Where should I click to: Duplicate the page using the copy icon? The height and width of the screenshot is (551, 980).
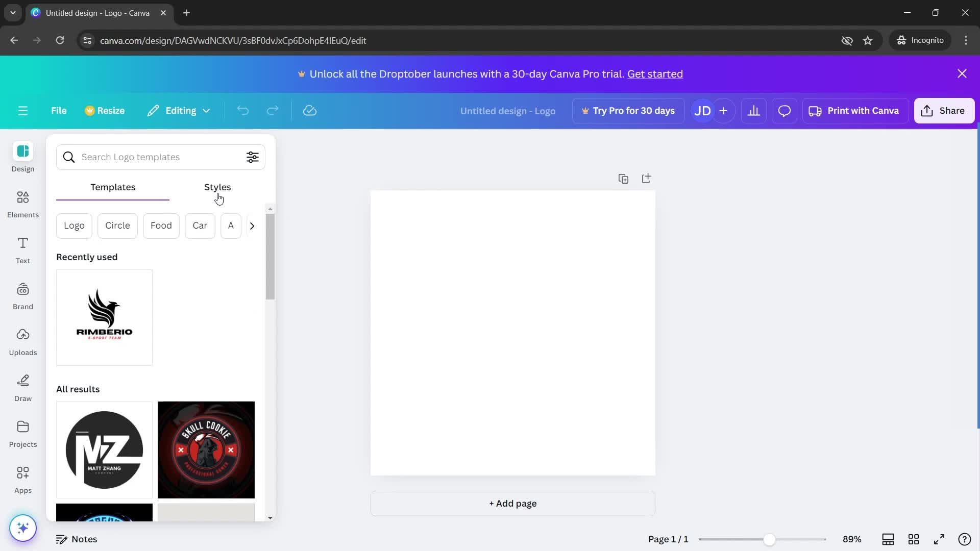click(623, 179)
